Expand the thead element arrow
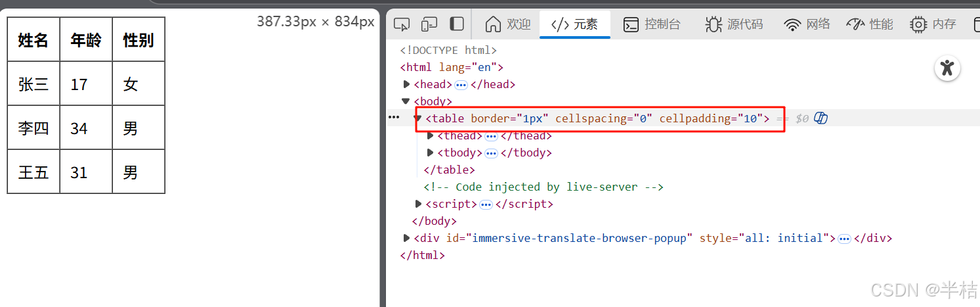 pos(431,135)
